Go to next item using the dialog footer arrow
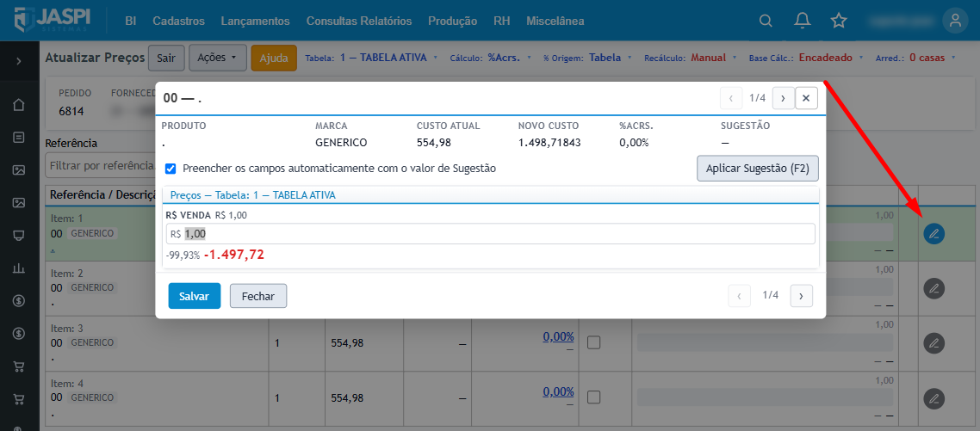The height and width of the screenshot is (431, 980). tap(801, 295)
